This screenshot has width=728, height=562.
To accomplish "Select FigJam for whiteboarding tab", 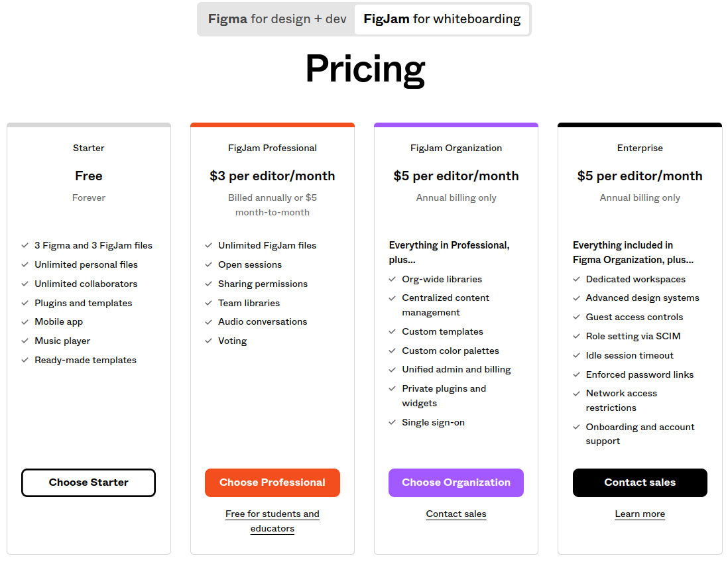I will click(442, 19).
